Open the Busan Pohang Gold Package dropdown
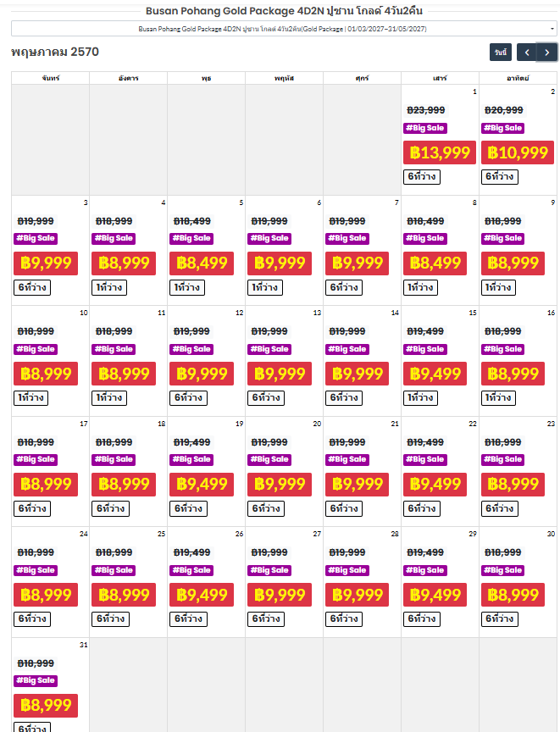 [x=284, y=29]
